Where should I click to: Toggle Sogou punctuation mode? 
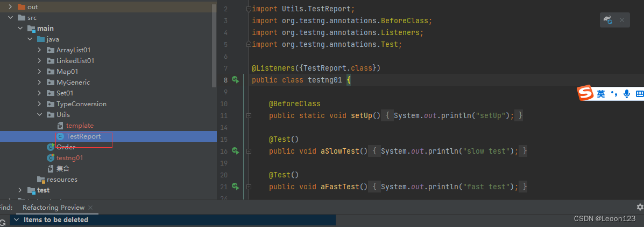614,94
